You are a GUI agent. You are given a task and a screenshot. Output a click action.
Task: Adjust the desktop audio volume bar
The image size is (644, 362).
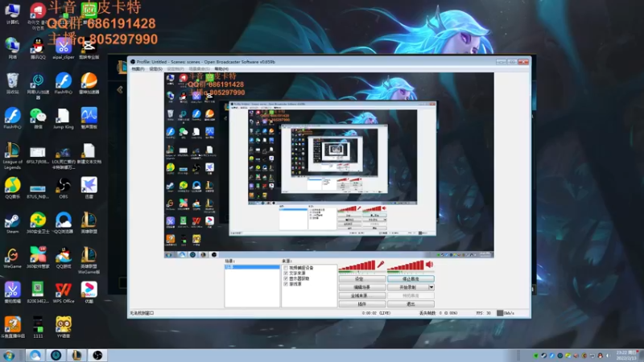[x=406, y=266]
